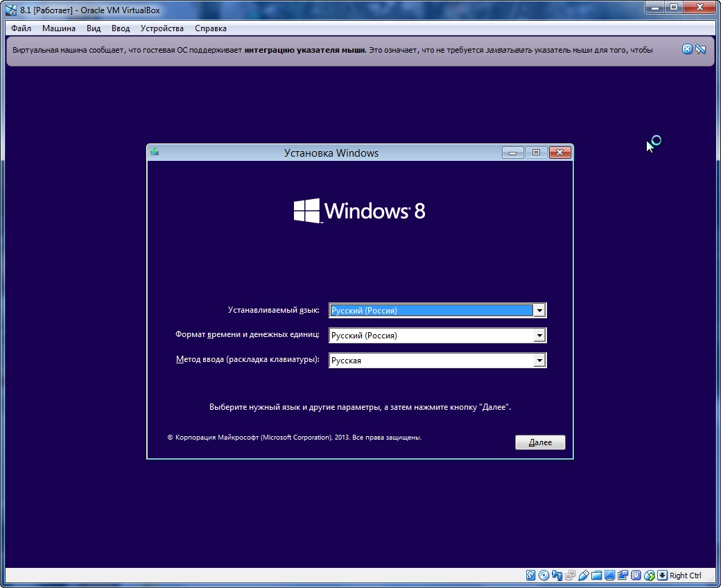
Task: Minimize the Oracle VM VirtualBox window
Action: pos(655,8)
